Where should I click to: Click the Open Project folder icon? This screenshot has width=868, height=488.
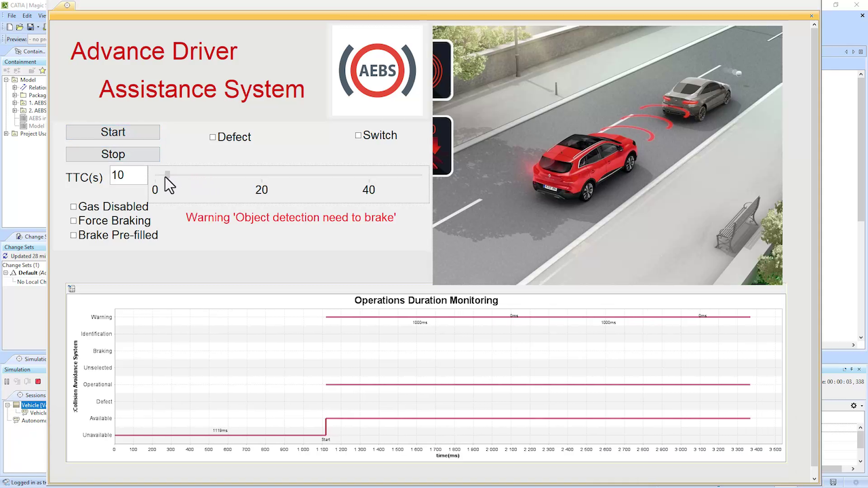pyautogui.click(x=20, y=27)
